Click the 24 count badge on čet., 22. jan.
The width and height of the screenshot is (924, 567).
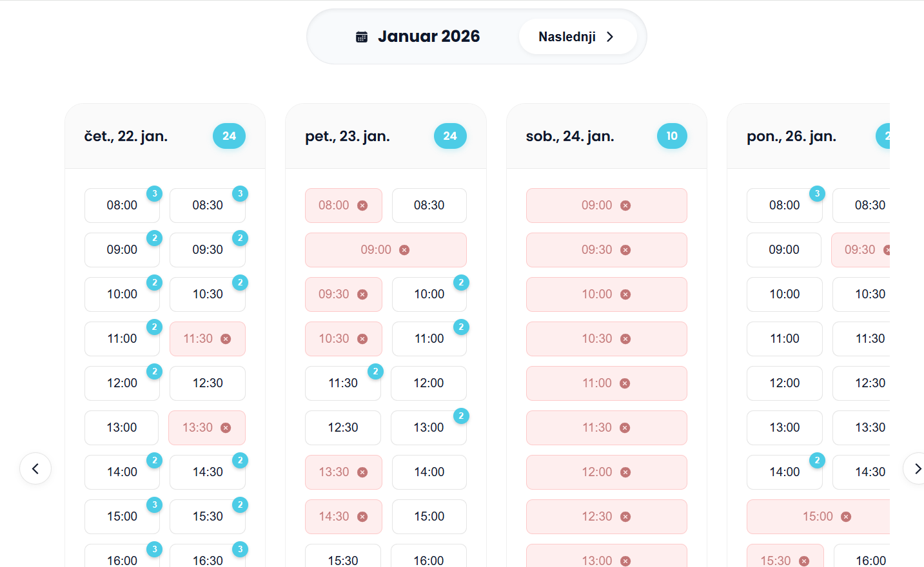click(x=229, y=136)
